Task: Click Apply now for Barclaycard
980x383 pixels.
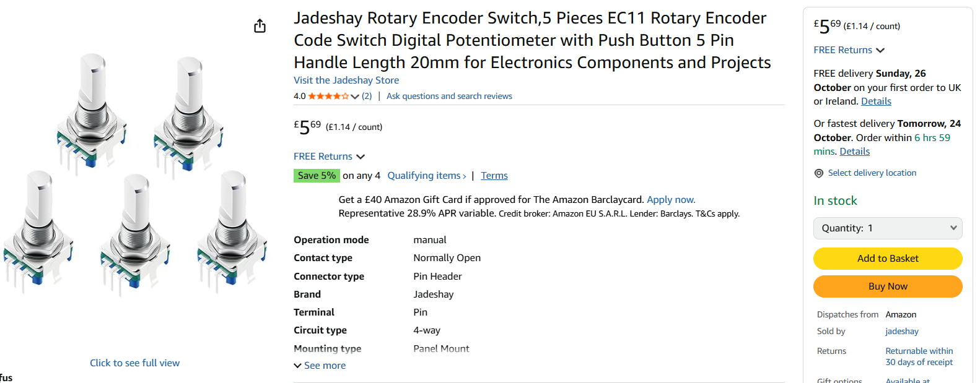Action: click(x=670, y=200)
